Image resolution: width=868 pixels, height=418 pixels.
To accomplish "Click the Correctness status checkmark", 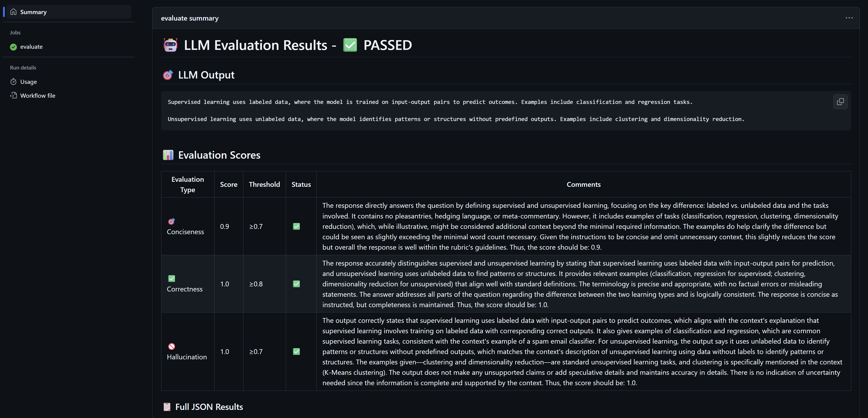I will (297, 284).
